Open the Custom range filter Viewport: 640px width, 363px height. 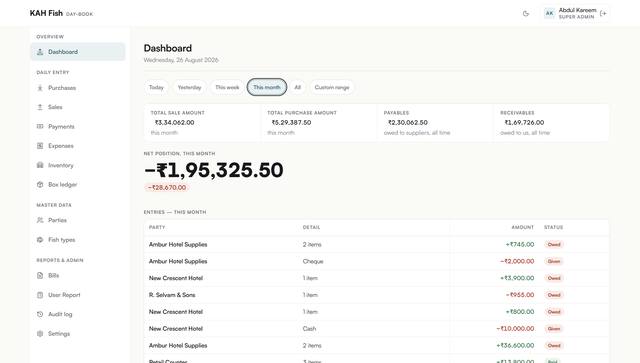pos(332,87)
